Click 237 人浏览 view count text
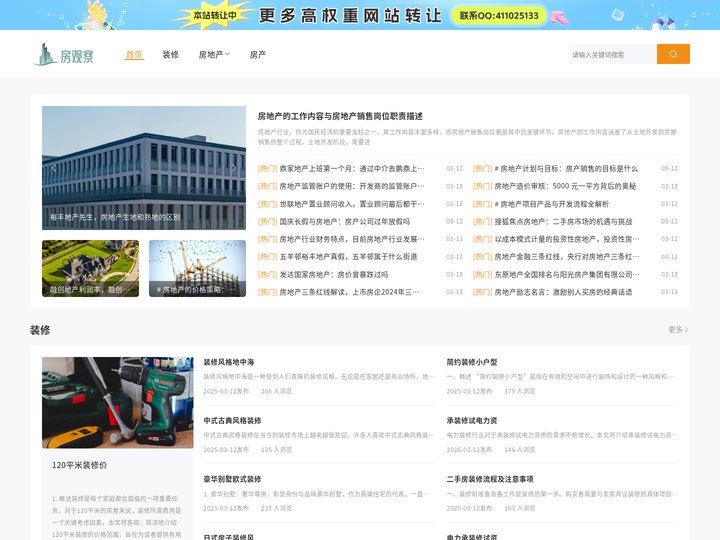Image resolution: width=720 pixels, height=540 pixels. click(276, 508)
